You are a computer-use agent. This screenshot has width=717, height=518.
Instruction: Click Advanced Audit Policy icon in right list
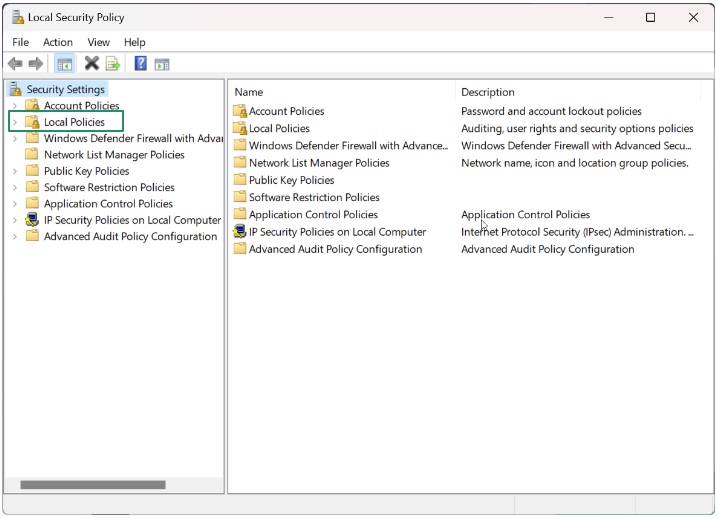[x=240, y=249]
